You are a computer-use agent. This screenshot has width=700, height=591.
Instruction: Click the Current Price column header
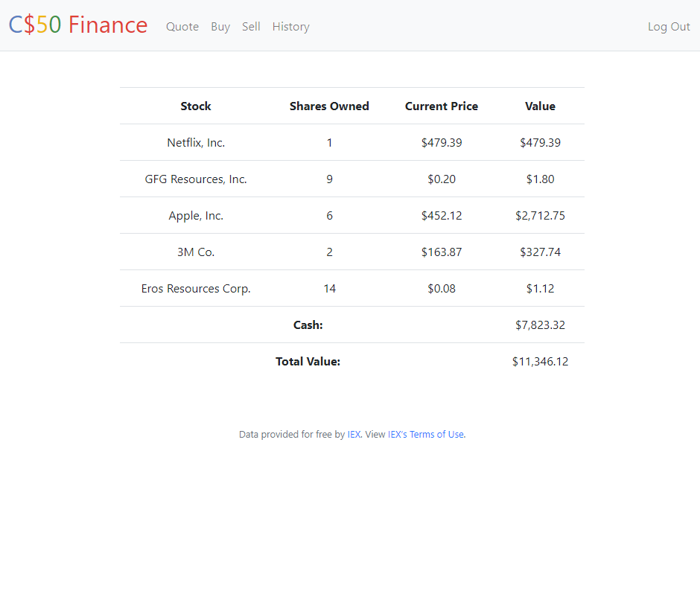442,106
